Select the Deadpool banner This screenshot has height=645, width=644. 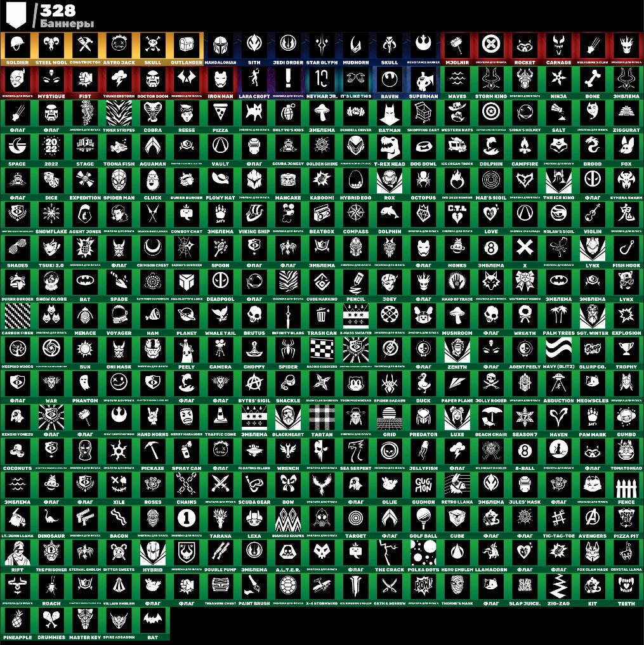pos(221,282)
